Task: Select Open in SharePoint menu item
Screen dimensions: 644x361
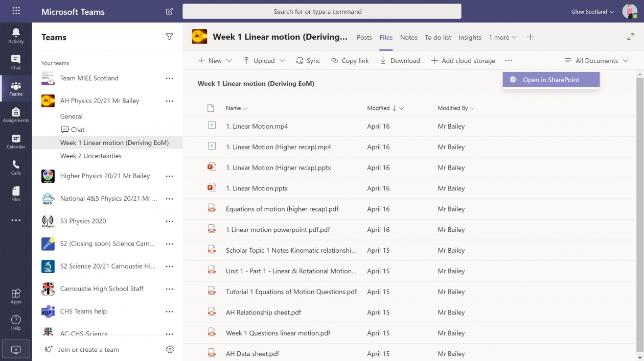Action: [x=551, y=80]
